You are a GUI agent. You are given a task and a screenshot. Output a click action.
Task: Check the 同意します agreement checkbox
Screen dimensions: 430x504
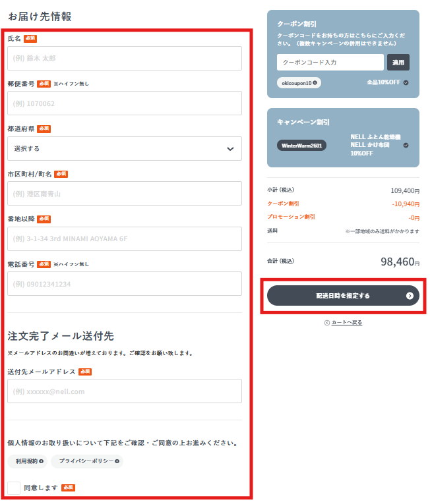pos(14,488)
